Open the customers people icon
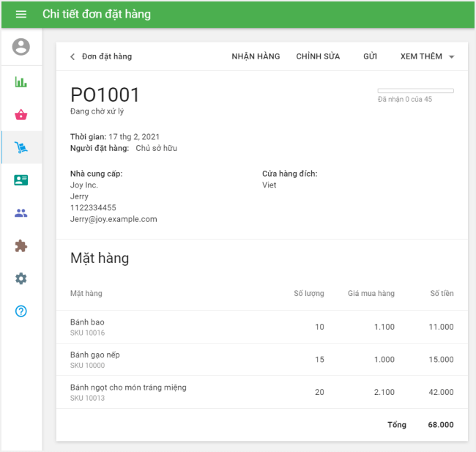The width and height of the screenshot is (476, 452). click(21, 213)
